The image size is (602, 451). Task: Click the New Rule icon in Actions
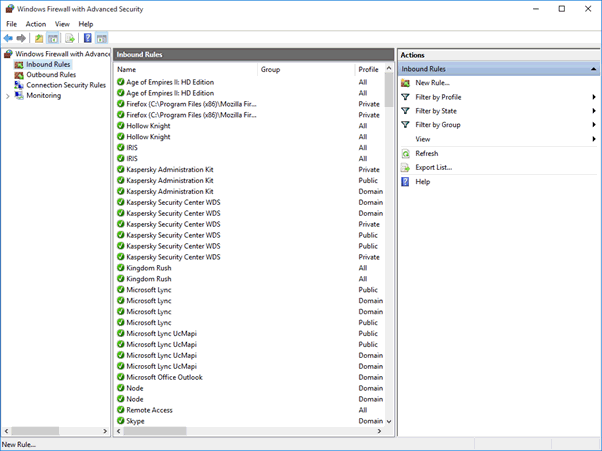(405, 83)
